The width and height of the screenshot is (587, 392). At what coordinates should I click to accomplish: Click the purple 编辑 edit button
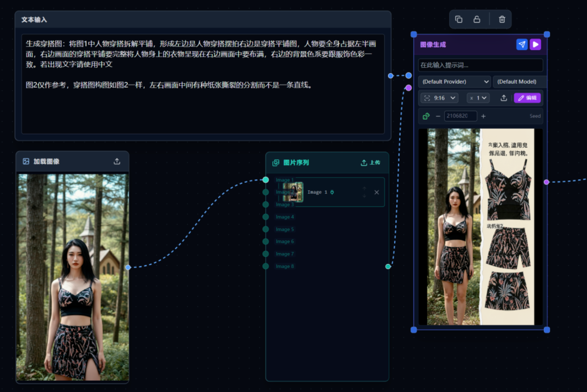coord(527,98)
